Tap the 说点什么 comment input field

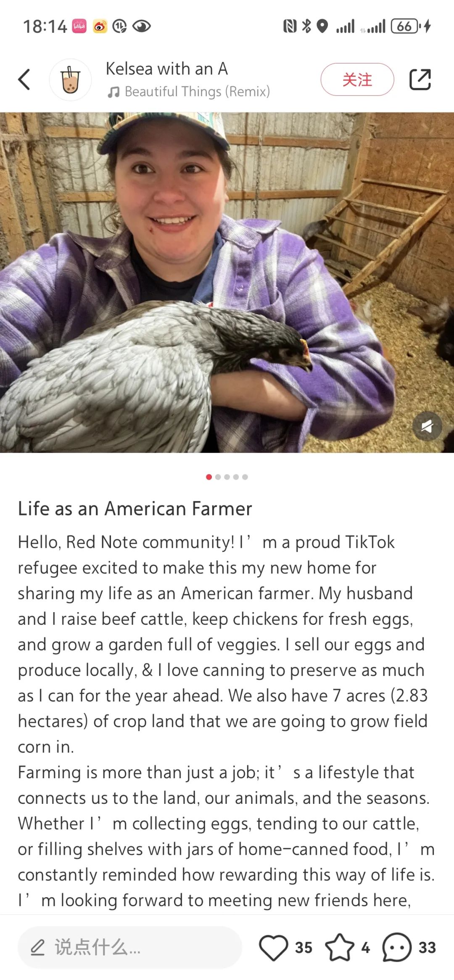(129, 947)
